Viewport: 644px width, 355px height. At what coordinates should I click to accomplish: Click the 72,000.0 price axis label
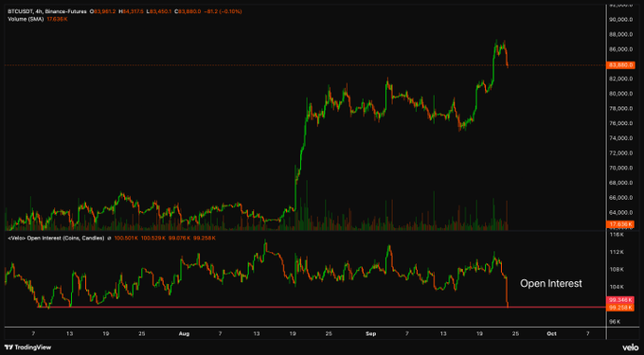[620, 153]
